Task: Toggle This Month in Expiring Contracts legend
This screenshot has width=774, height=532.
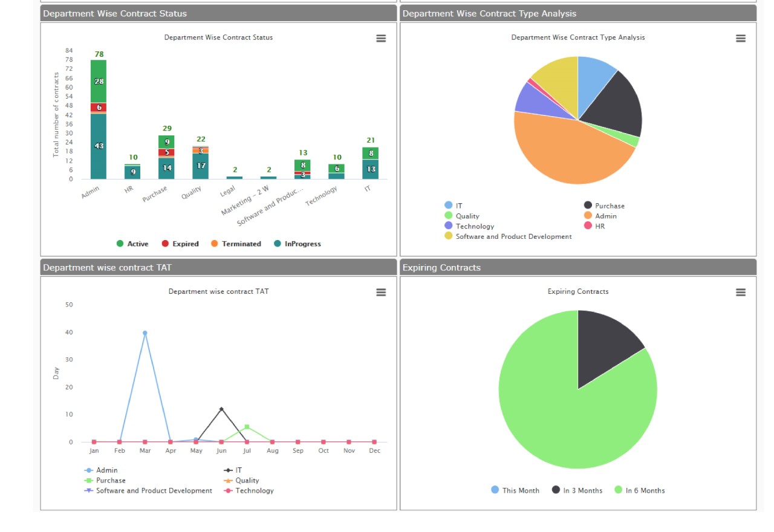Action: [x=515, y=490]
